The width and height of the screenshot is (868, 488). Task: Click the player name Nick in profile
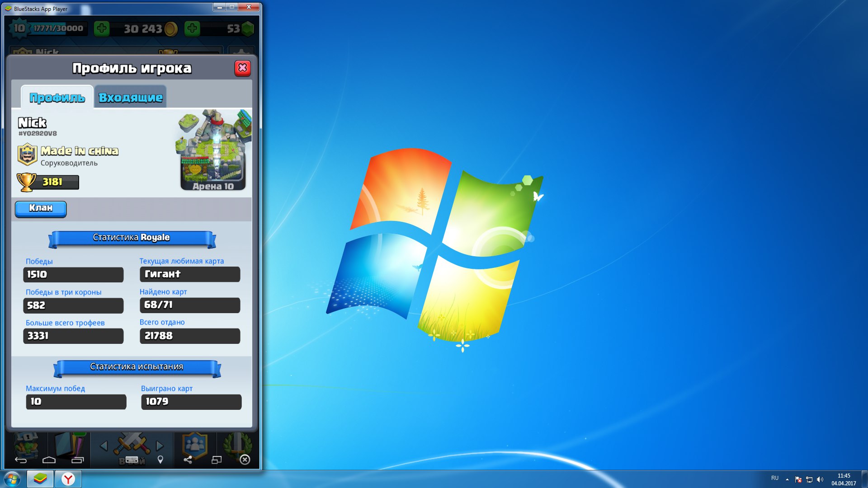click(x=32, y=122)
